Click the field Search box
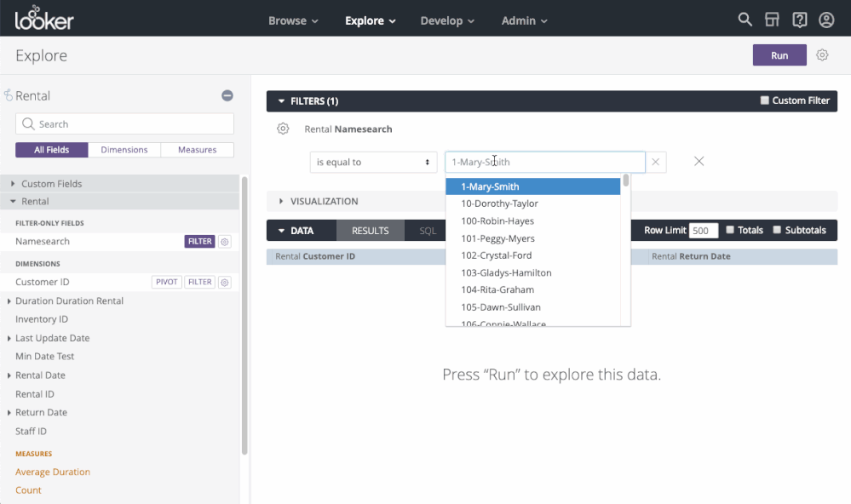This screenshot has height=504, width=851. [125, 124]
